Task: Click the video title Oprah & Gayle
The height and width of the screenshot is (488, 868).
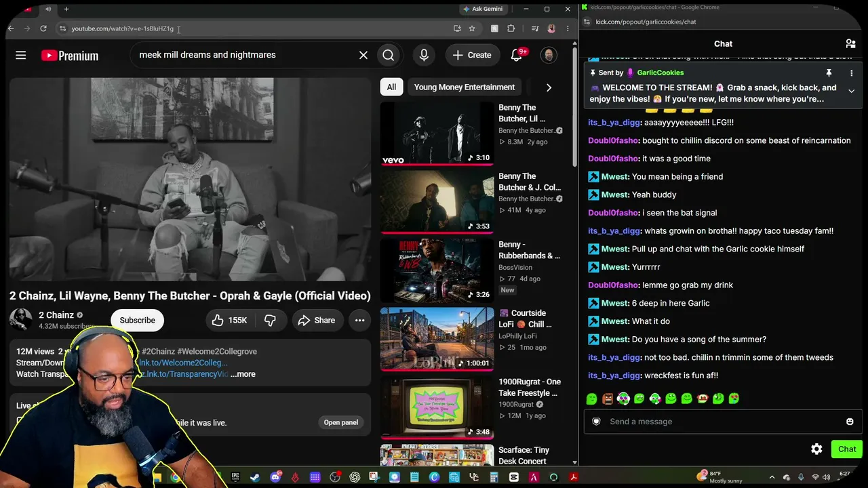Action: tap(190, 296)
